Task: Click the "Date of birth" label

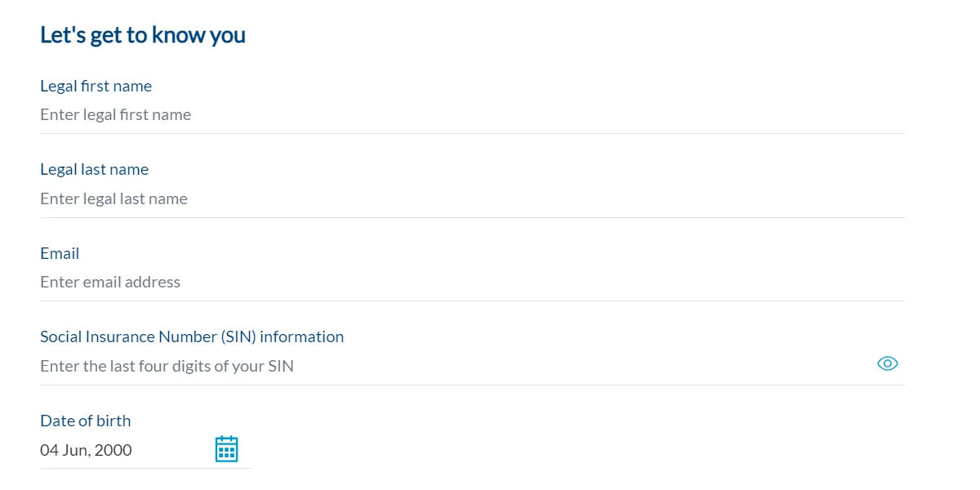Action: tap(85, 421)
